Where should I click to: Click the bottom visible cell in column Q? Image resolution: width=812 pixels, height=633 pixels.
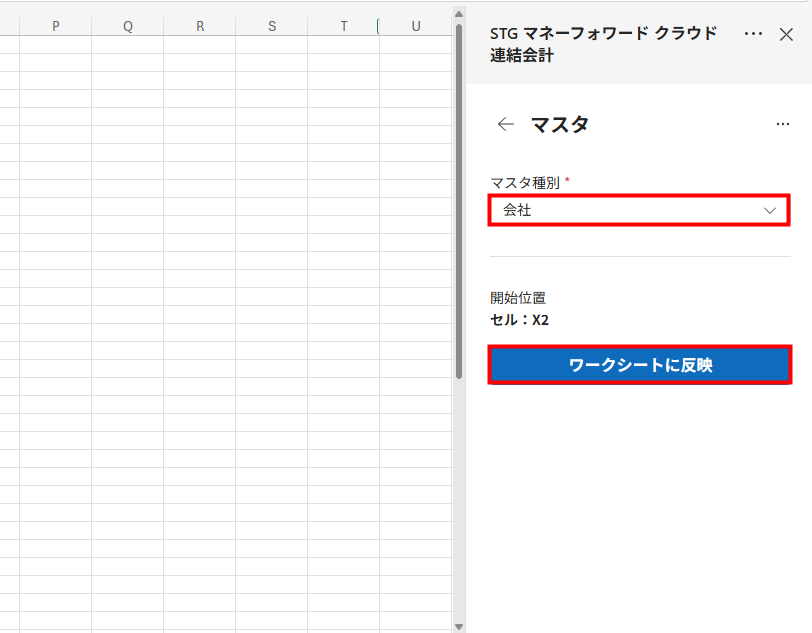click(127, 619)
